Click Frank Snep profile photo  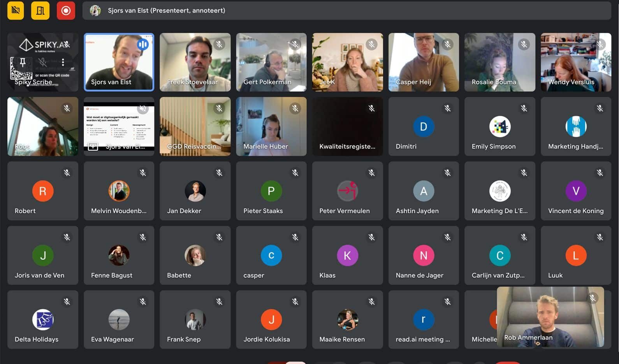[x=195, y=319]
